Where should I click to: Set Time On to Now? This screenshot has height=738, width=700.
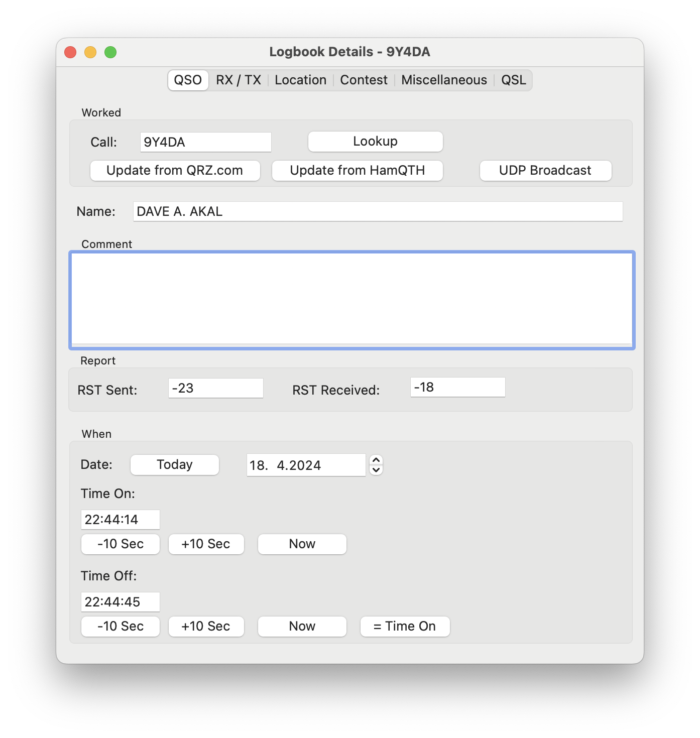[302, 544]
